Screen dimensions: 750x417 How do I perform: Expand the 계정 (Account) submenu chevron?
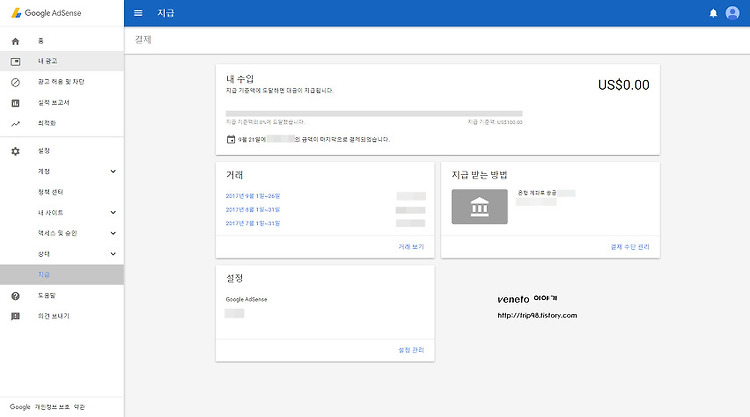click(x=113, y=171)
